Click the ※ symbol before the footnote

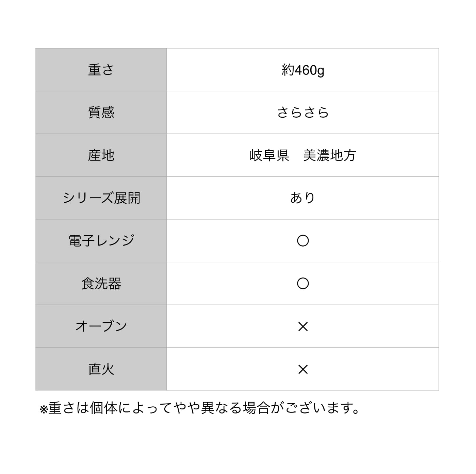pos(44,409)
